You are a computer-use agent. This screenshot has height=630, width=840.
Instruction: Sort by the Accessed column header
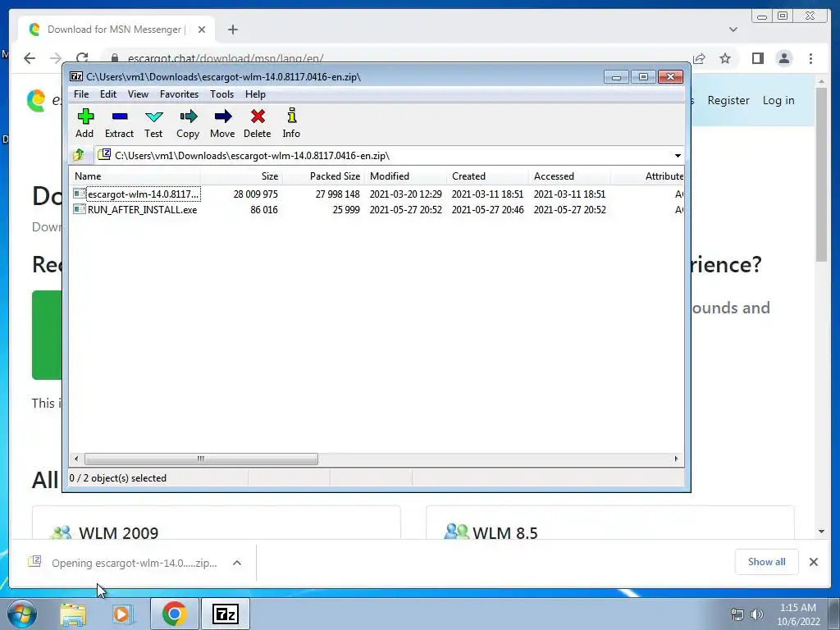[569, 176]
